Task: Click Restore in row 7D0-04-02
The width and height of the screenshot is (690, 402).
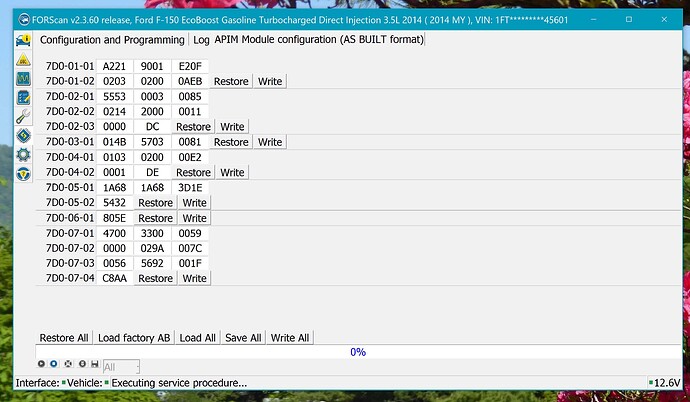Action: point(193,172)
